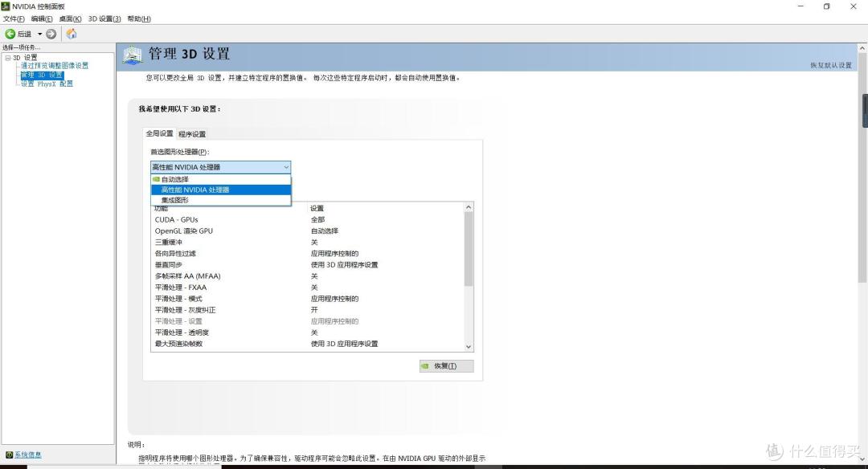Image resolution: width=868 pixels, height=469 pixels.
Task: Click the Forward arrow button
Action: (51, 35)
